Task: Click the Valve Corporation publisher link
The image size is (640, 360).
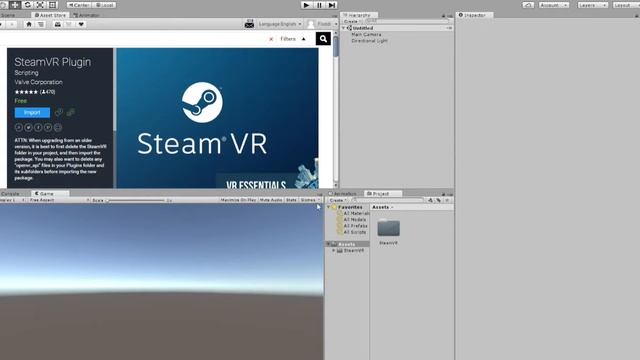Action: point(39,82)
